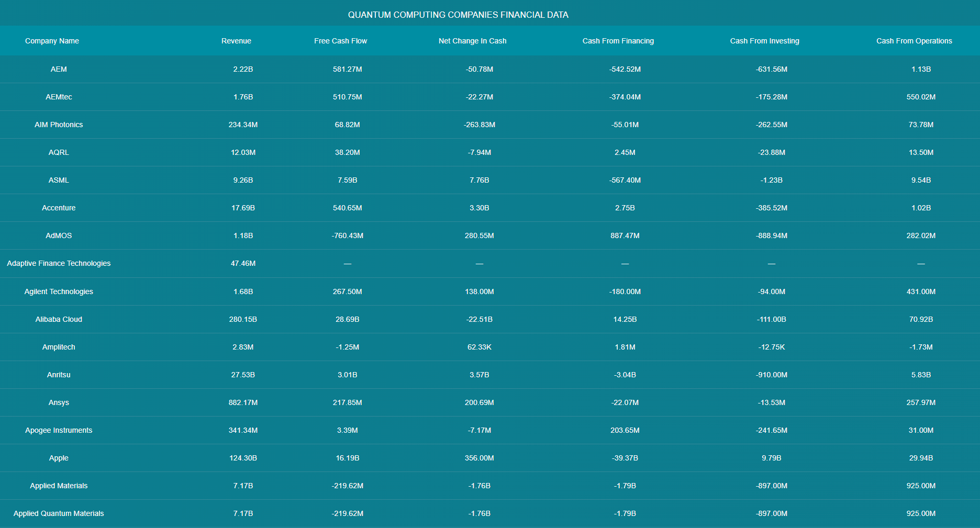The image size is (980, 528).
Task: Sort by the Revenue column header
Action: [x=236, y=41]
